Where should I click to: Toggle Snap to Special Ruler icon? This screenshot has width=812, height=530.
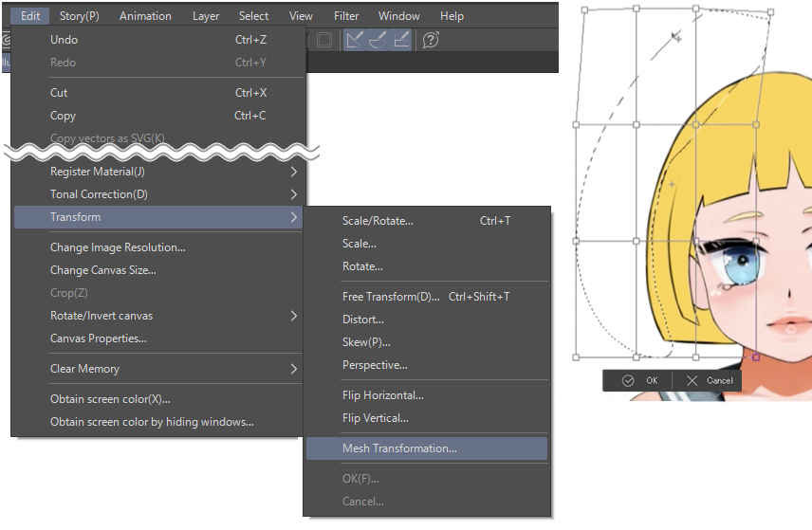[378, 40]
